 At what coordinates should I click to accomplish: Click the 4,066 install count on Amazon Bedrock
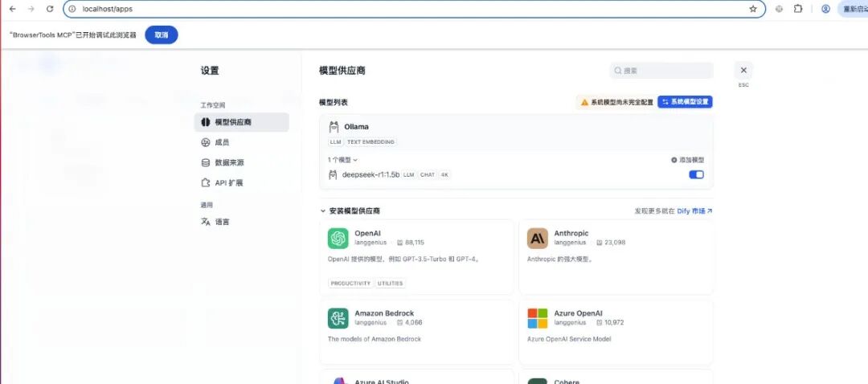tap(409, 323)
